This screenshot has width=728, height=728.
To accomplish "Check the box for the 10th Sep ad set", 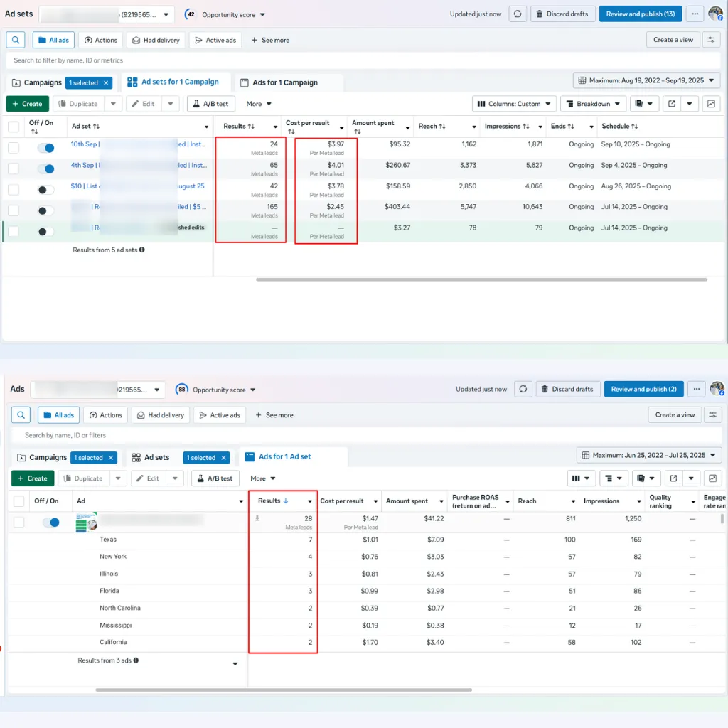I will [x=14, y=148].
